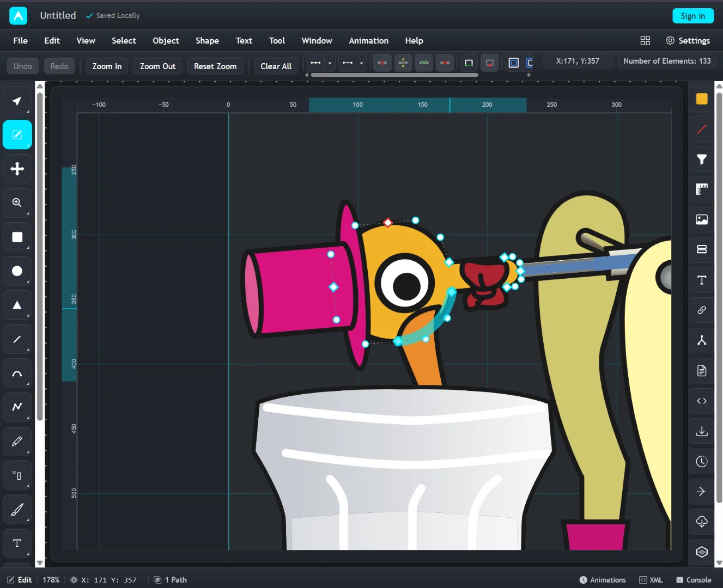The width and height of the screenshot is (723, 588).
Task: Click the yellow vertical arrows node icon
Action: tap(403, 63)
